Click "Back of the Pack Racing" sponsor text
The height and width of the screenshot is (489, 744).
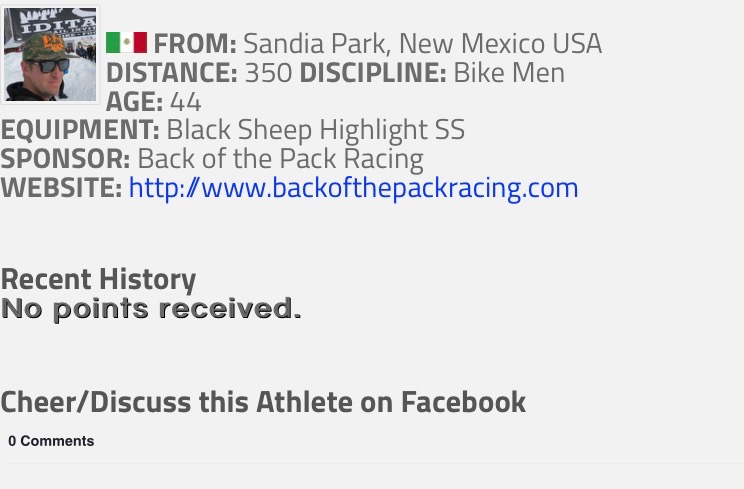tap(280, 159)
